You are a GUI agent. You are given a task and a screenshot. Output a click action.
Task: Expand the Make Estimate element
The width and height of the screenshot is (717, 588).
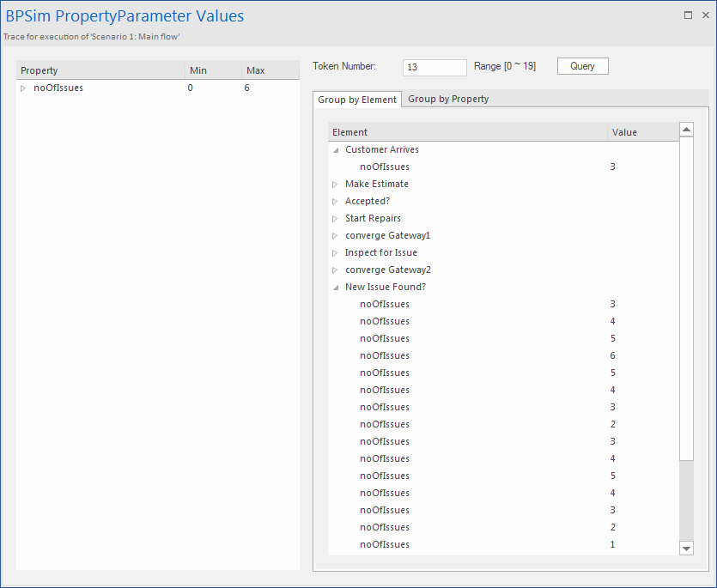pyautogui.click(x=335, y=184)
